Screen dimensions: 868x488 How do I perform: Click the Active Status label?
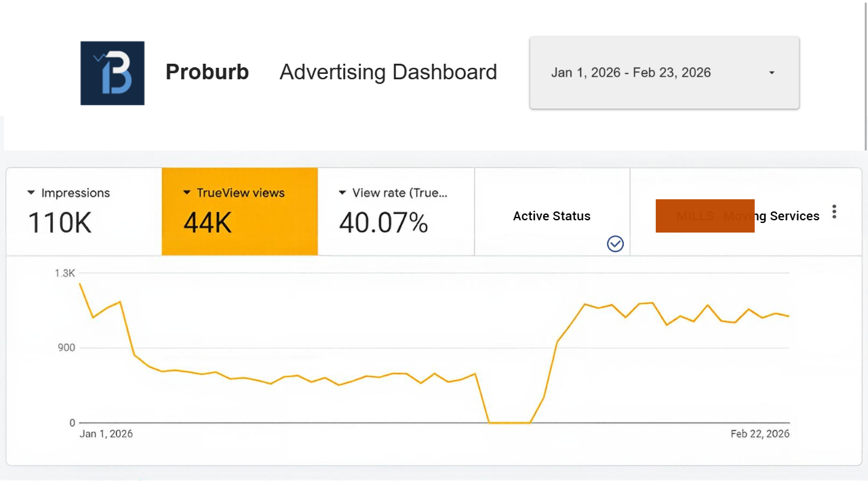tap(551, 216)
